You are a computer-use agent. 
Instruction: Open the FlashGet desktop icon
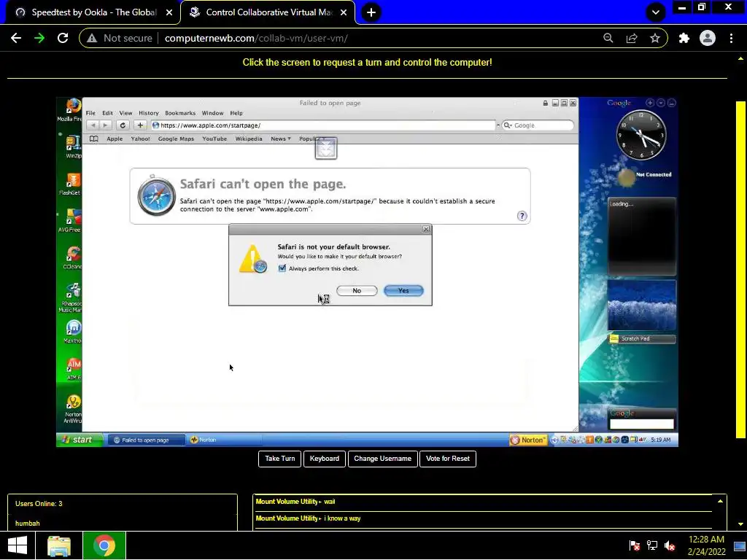click(71, 184)
